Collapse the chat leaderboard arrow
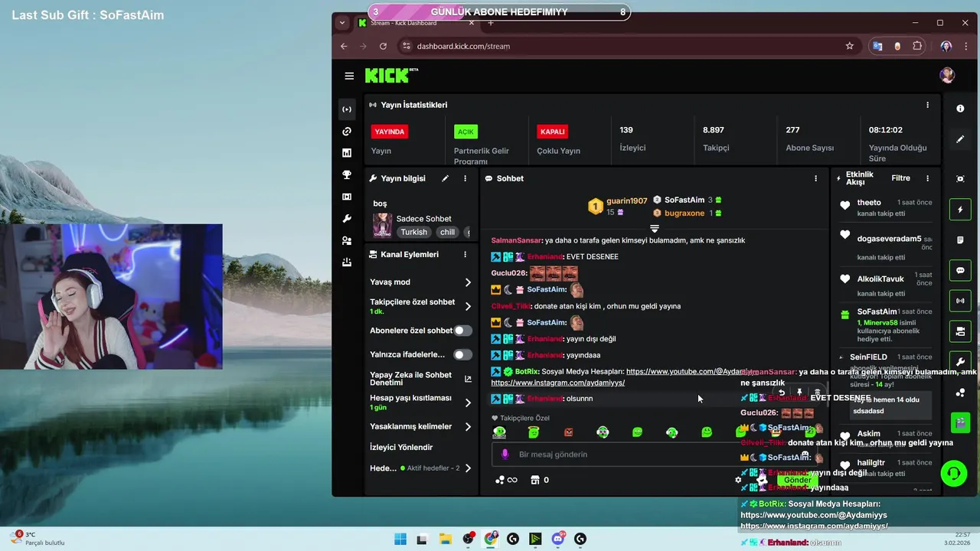980x551 pixels. point(655,228)
